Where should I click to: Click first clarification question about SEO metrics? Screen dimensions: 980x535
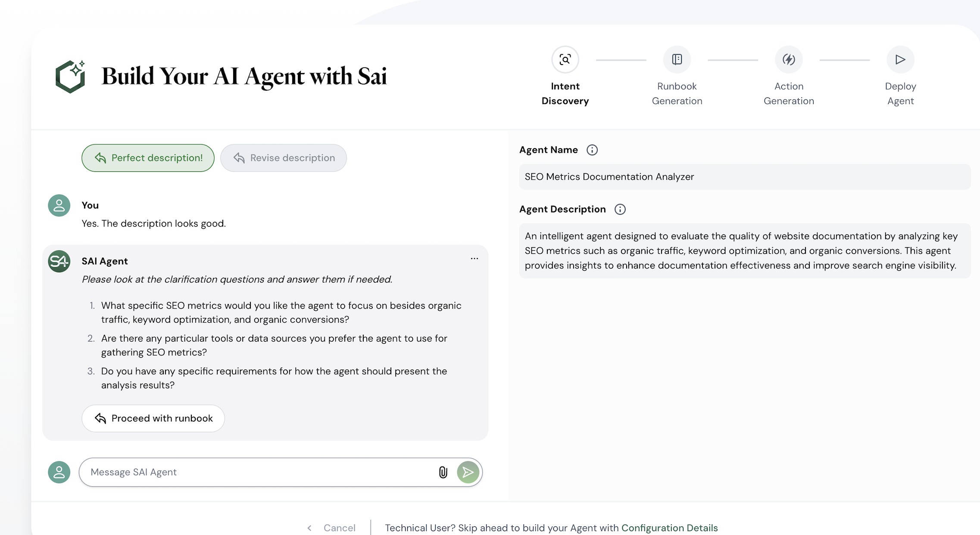coord(281,313)
